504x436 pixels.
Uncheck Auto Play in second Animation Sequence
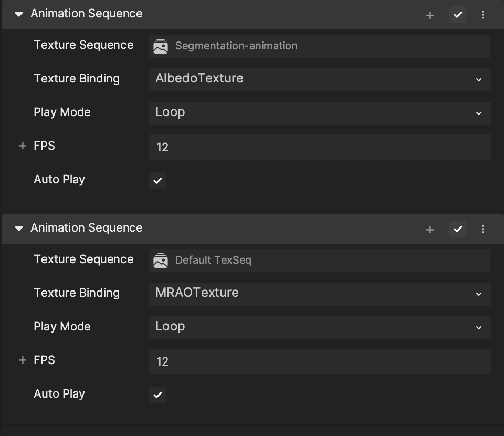157,395
